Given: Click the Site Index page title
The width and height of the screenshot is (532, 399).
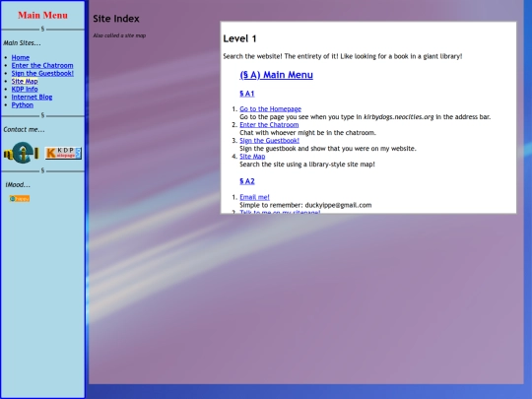Looking at the screenshot, I should click(x=116, y=19).
